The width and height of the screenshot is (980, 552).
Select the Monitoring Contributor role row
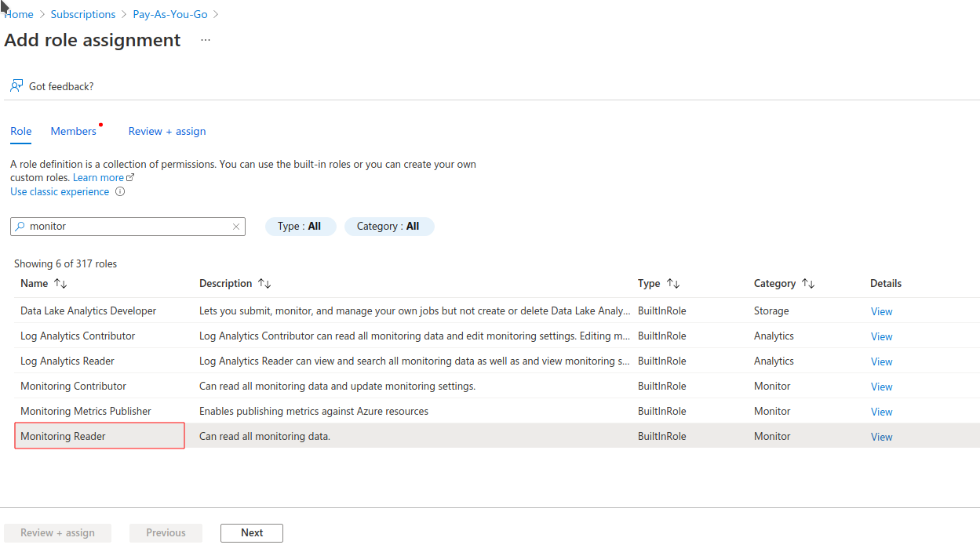point(73,387)
